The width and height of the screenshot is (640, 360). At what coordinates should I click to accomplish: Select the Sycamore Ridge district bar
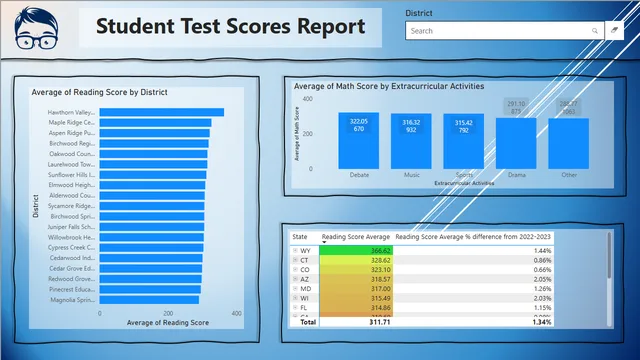point(152,206)
